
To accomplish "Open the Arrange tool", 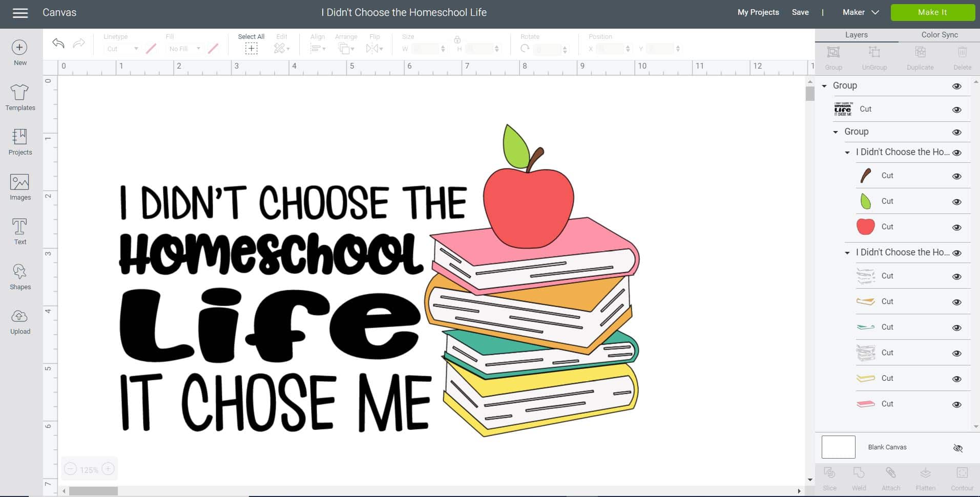I will point(346,49).
